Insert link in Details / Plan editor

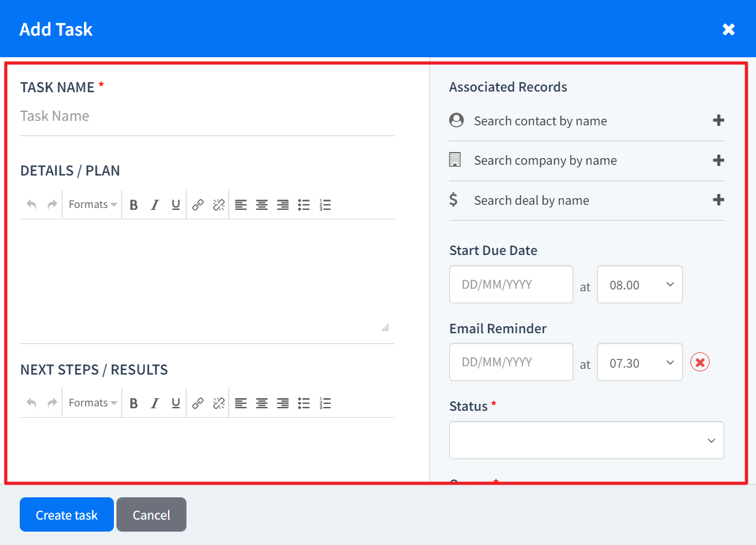point(198,205)
